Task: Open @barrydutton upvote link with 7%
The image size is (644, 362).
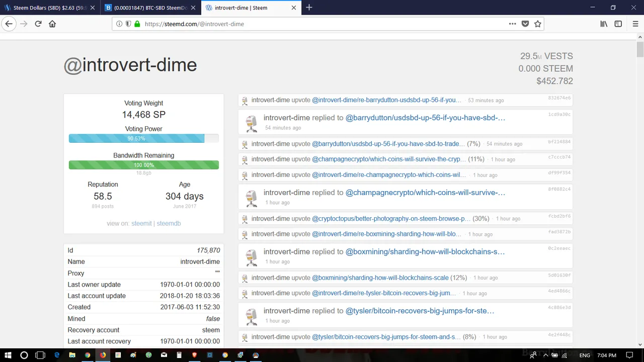Action: (x=388, y=144)
